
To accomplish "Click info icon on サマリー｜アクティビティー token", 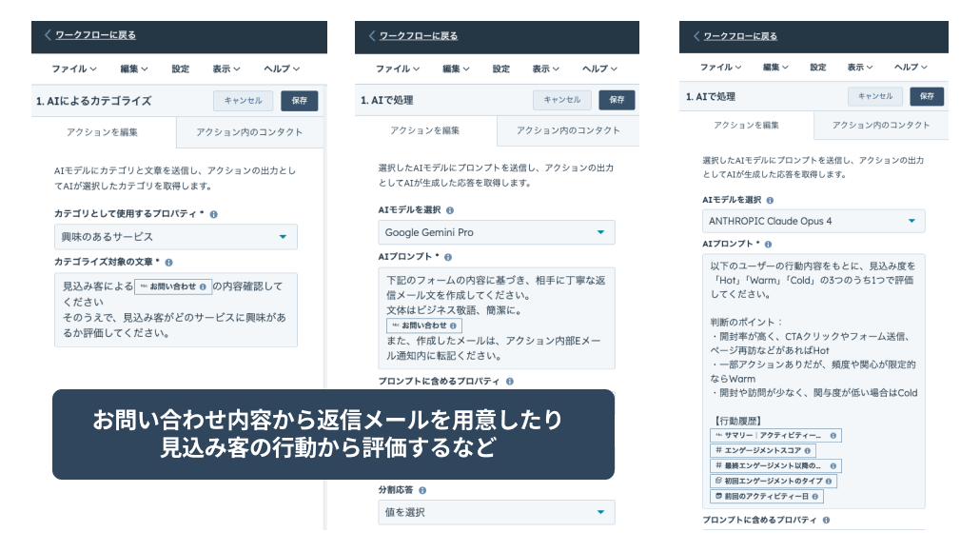I will 833,436.
